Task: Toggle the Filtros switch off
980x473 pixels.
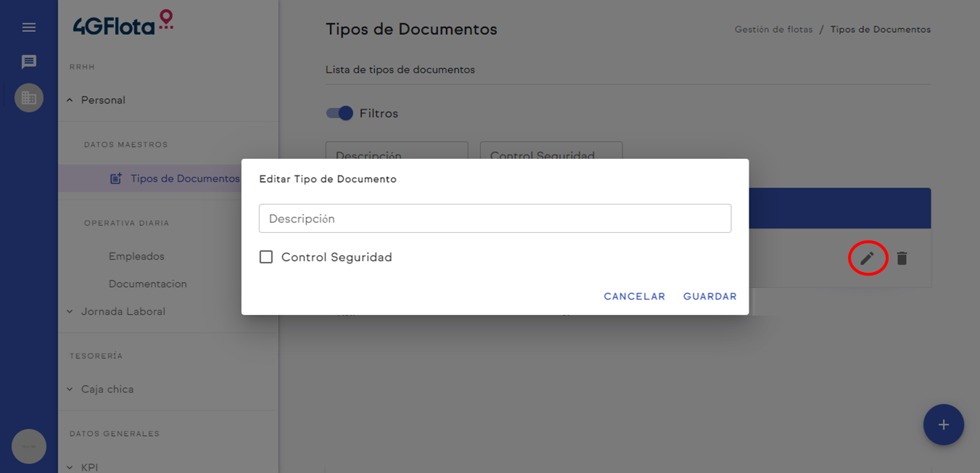Action: click(339, 113)
